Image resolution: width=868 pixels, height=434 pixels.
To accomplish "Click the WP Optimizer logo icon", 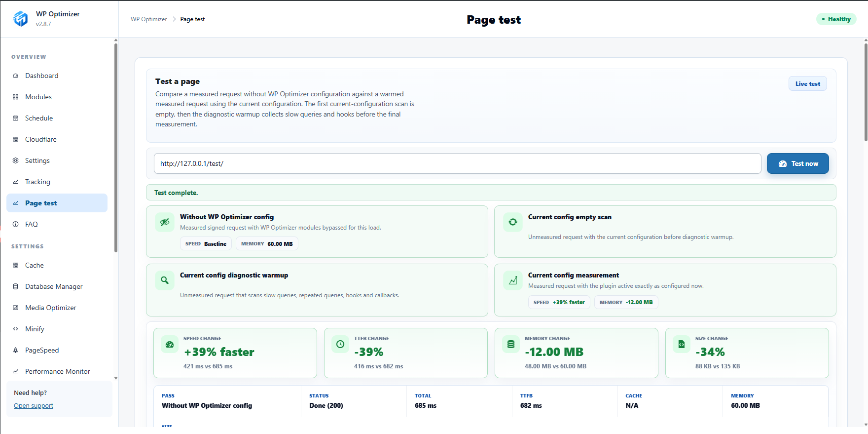I will [x=21, y=19].
